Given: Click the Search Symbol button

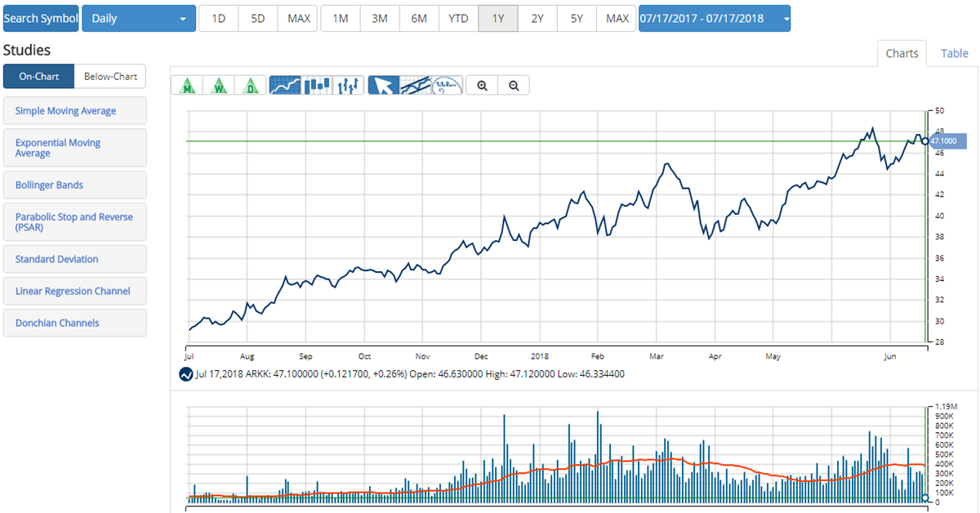Looking at the screenshot, I should (41, 18).
